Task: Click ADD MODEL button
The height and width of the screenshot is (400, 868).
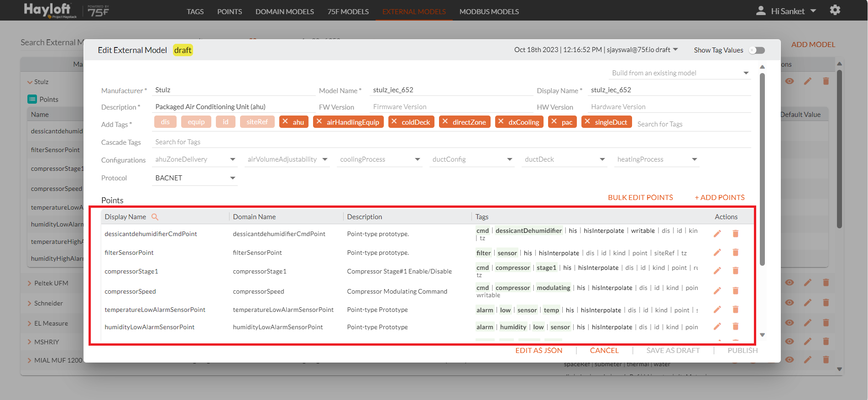Action: point(813,44)
